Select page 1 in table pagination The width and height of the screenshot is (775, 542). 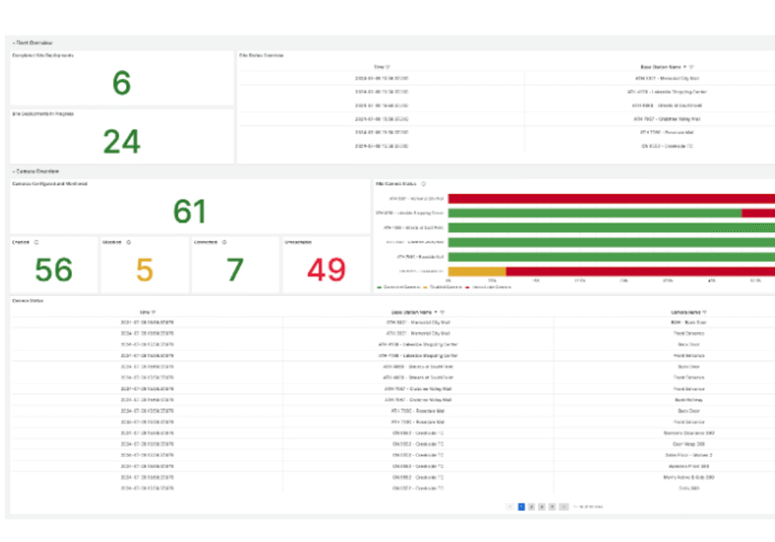click(x=521, y=507)
